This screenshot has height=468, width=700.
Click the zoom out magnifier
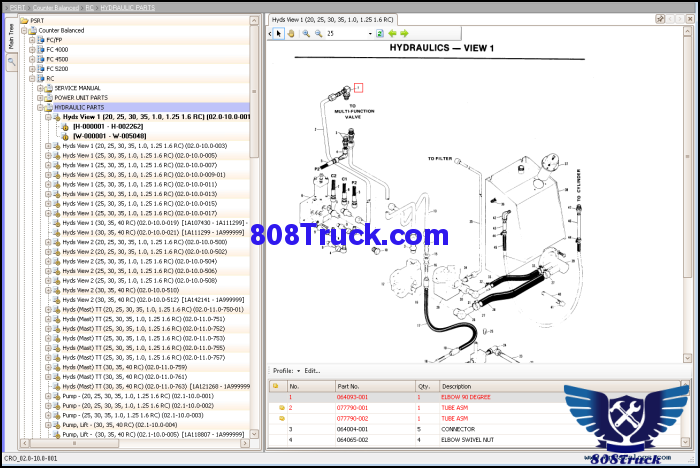point(318,33)
